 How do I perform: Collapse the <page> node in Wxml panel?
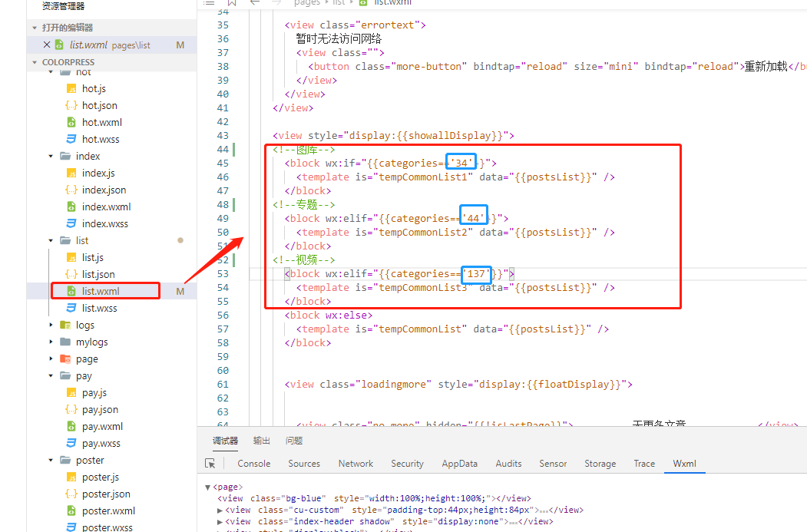tap(208, 487)
